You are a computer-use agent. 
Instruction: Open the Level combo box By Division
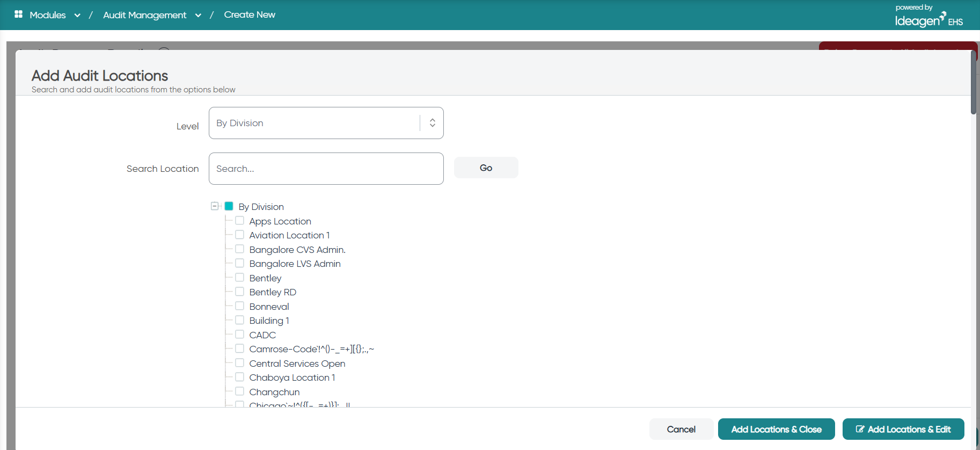point(326,123)
